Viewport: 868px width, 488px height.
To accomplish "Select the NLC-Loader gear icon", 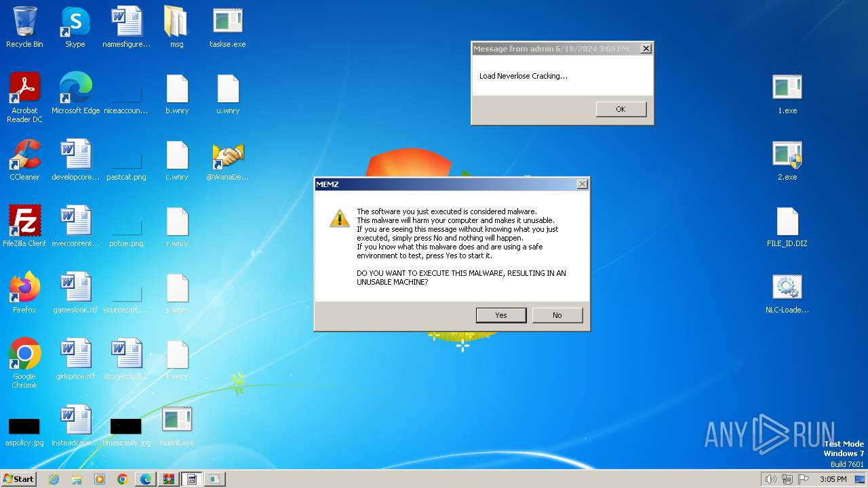I will point(787,293).
